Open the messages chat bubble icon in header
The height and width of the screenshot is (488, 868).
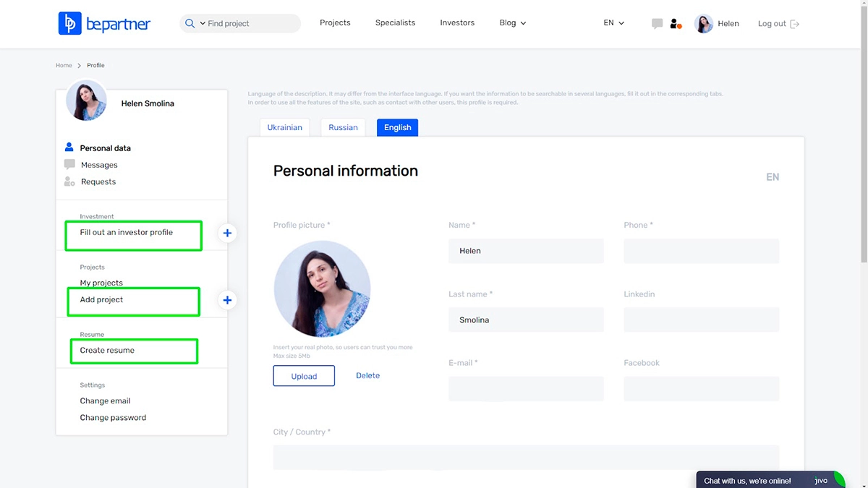pos(657,24)
